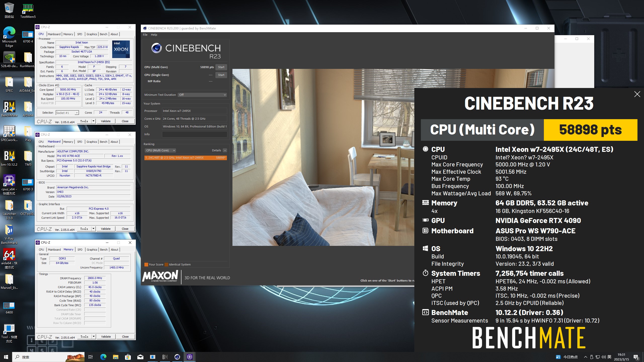This screenshot has width=644, height=362.
Task: Click the CPU-Z icon in the taskbar
Action: click(x=190, y=357)
